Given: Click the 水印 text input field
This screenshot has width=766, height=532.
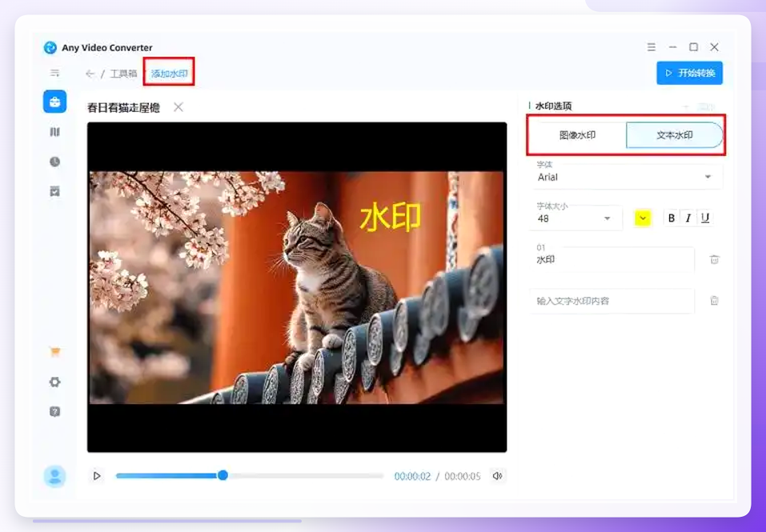Looking at the screenshot, I should click(612, 260).
